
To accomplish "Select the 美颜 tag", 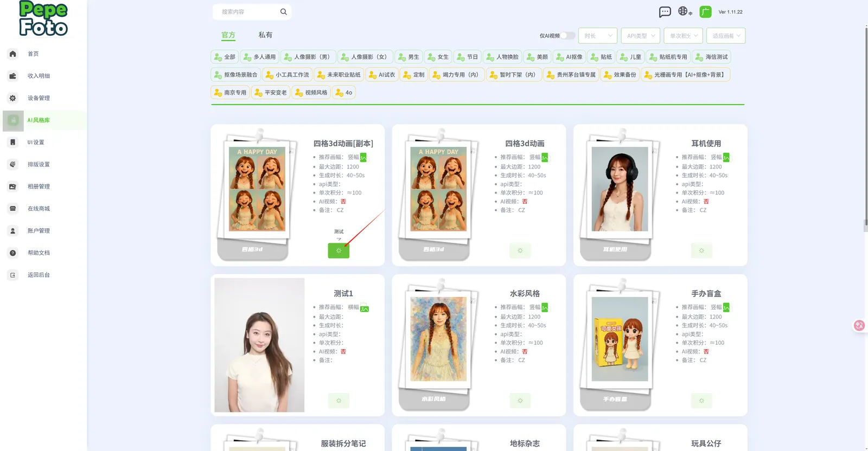I will click(x=537, y=57).
